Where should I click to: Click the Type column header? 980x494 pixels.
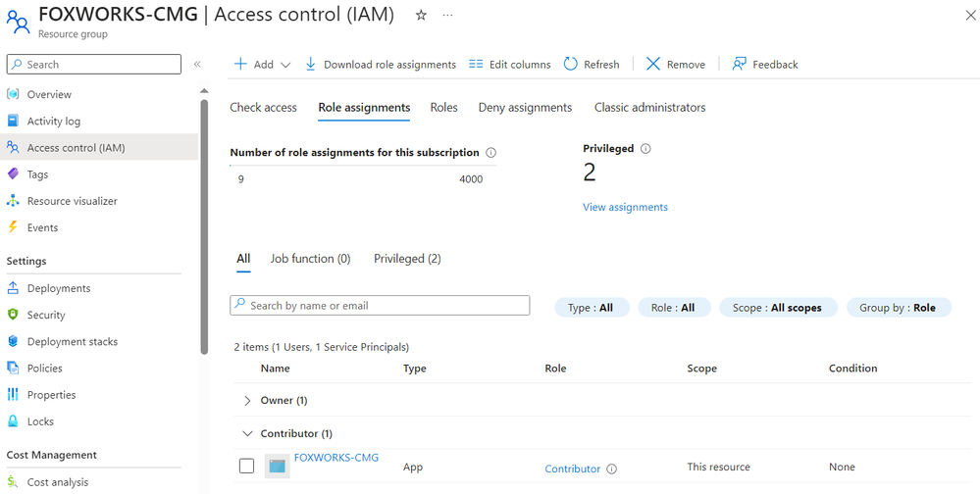click(x=414, y=369)
